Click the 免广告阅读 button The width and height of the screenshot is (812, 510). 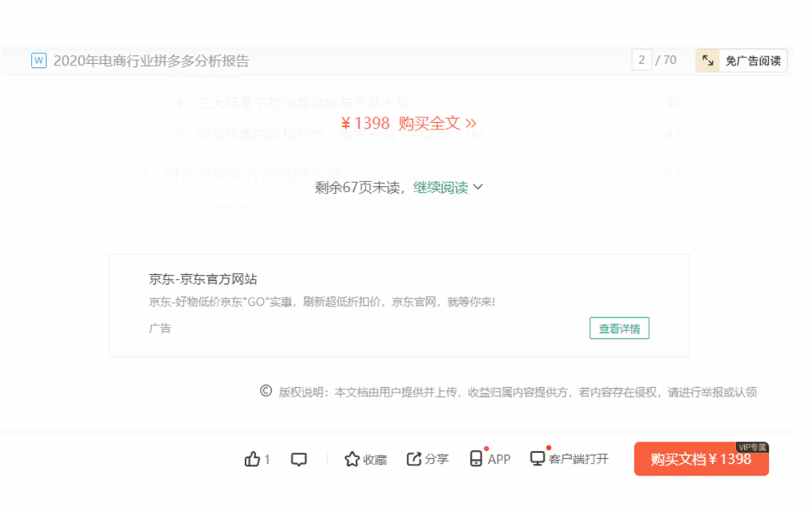[x=752, y=60]
